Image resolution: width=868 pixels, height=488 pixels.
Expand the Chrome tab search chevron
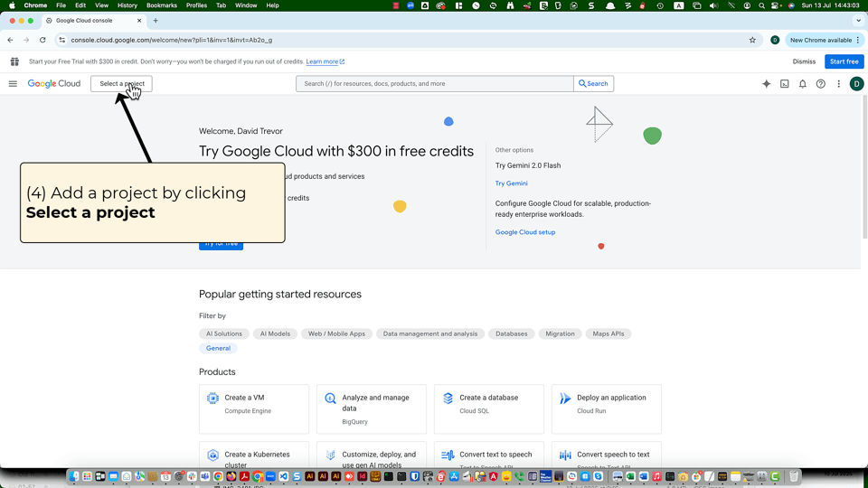[858, 21]
